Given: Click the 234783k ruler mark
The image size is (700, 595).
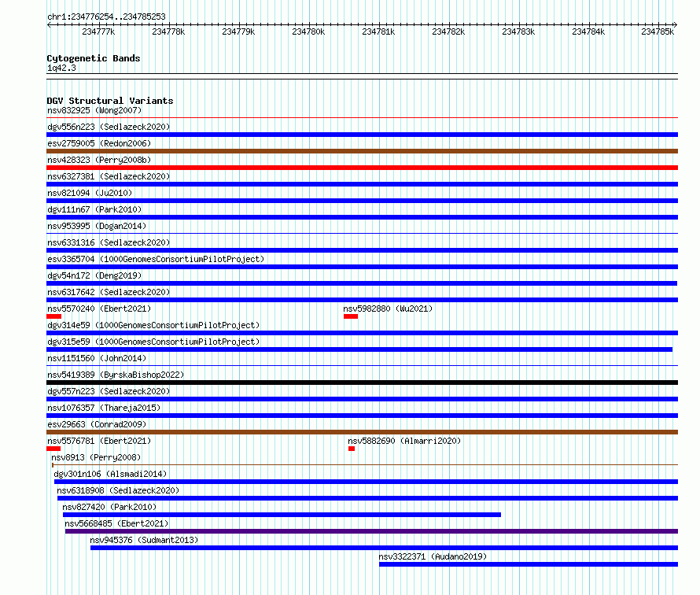Looking at the screenshot, I should pos(518,31).
